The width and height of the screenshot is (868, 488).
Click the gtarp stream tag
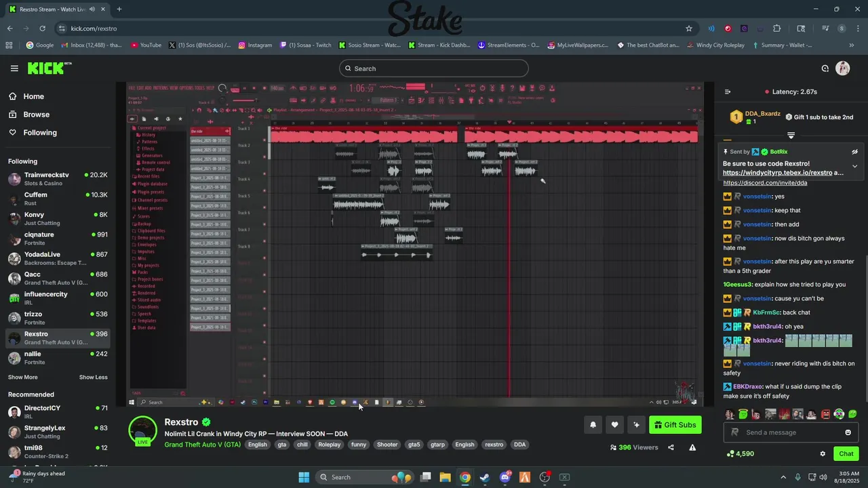pos(437,445)
